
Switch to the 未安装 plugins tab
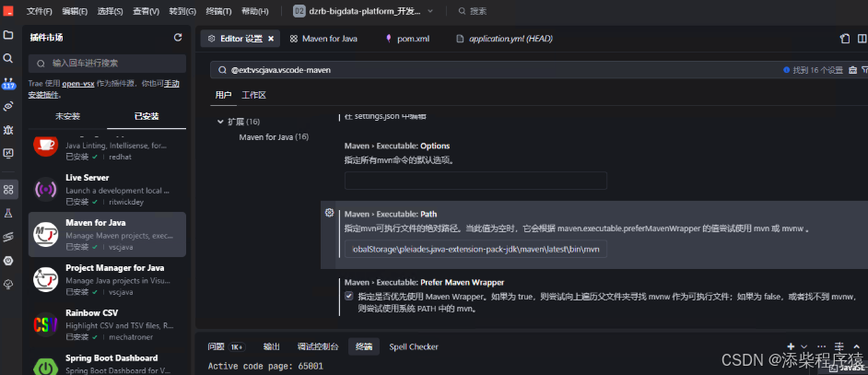[x=67, y=116]
